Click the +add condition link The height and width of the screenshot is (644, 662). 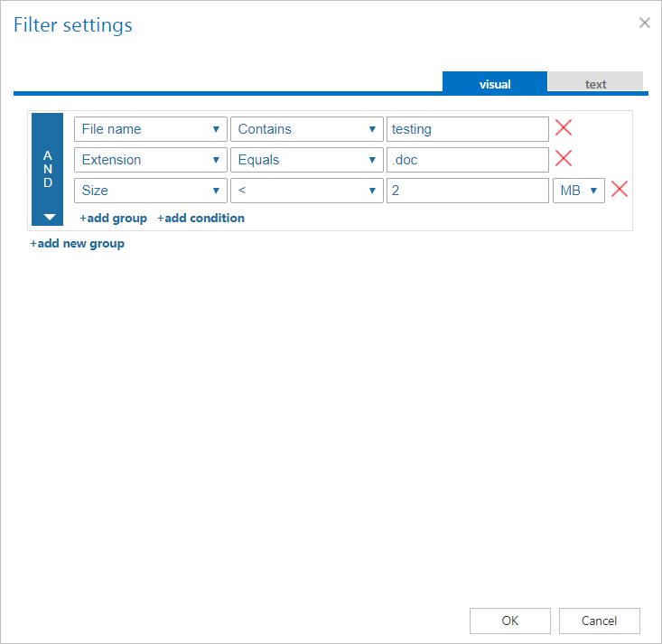(200, 218)
